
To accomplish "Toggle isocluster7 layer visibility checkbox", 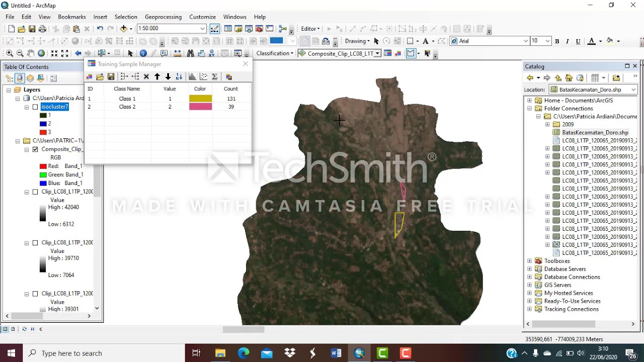I will (x=35, y=107).
